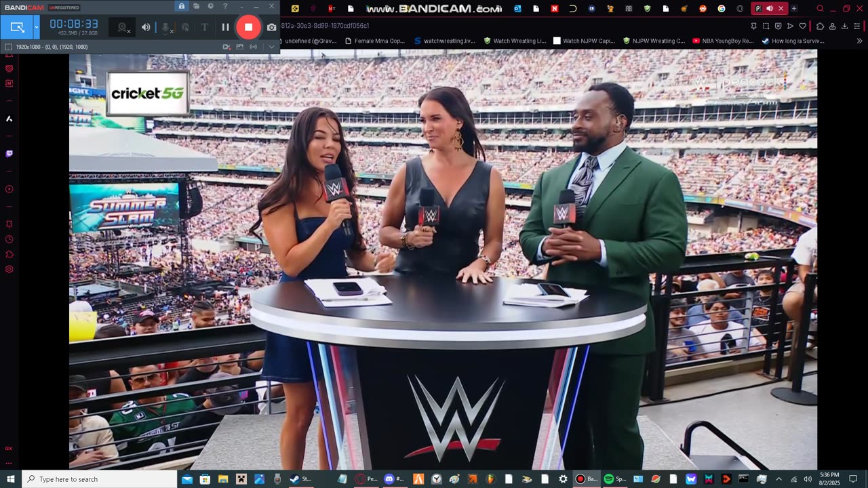Click Bandicam video record indicator icon
This screenshot has height=488, width=868.
tap(226, 47)
